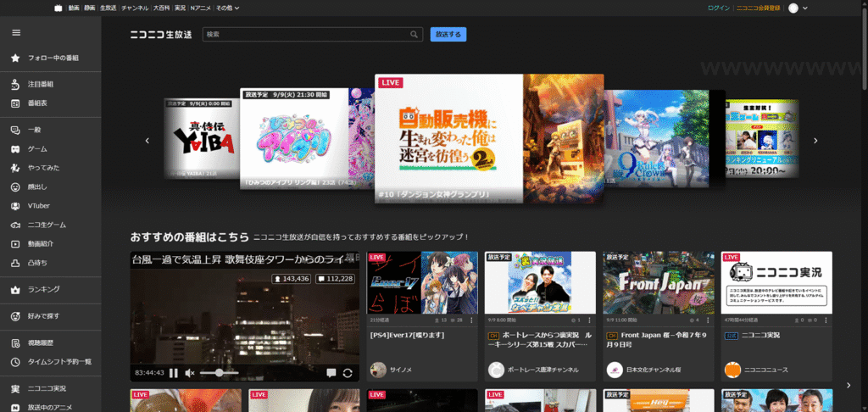Click the user avatar circle in top bar
Image resolution: width=868 pixels, height=412 pixels.
[x=793, y=8]
